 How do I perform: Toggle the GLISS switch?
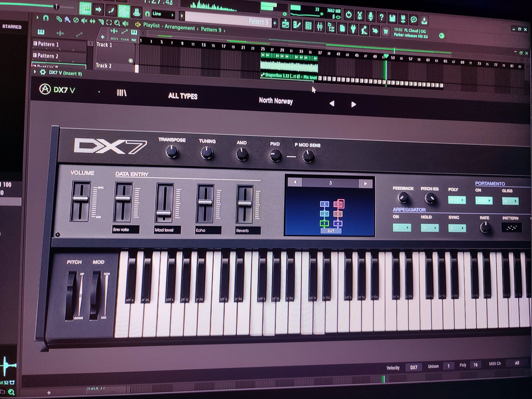510,201
